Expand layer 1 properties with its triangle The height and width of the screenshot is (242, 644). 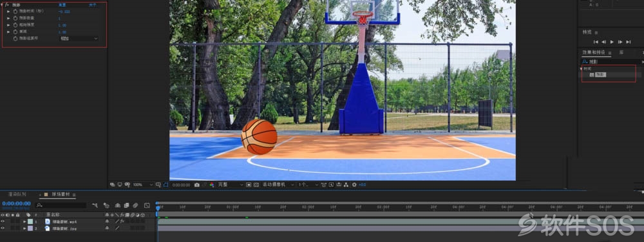click(x=24, y=221)
